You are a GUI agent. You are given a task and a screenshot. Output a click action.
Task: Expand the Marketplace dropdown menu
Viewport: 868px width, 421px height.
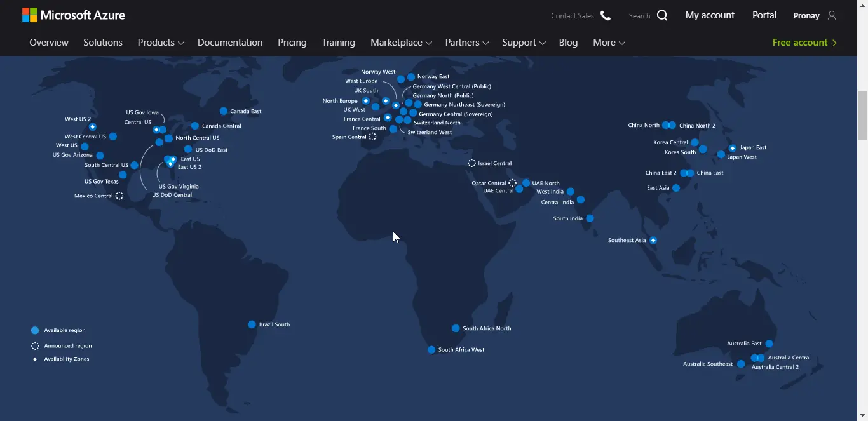coord(401,43)
